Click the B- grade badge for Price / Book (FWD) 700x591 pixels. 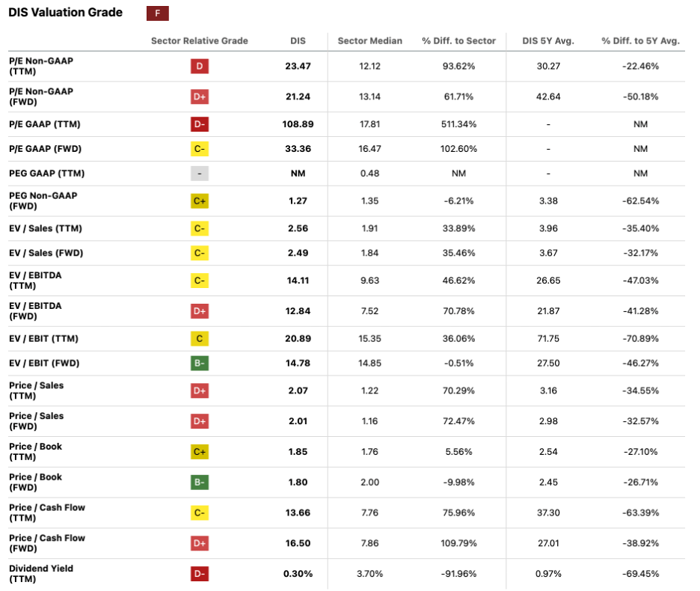(x=199, y=483)
